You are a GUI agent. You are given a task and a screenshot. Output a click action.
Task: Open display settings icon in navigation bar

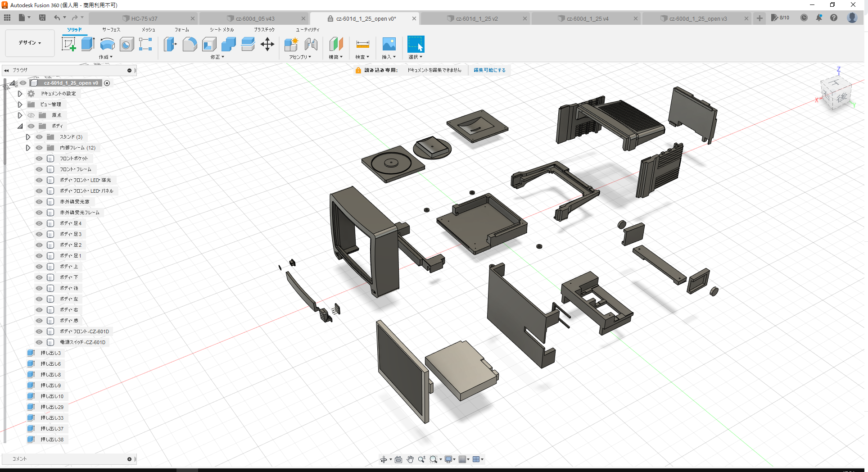coord(448,459)
